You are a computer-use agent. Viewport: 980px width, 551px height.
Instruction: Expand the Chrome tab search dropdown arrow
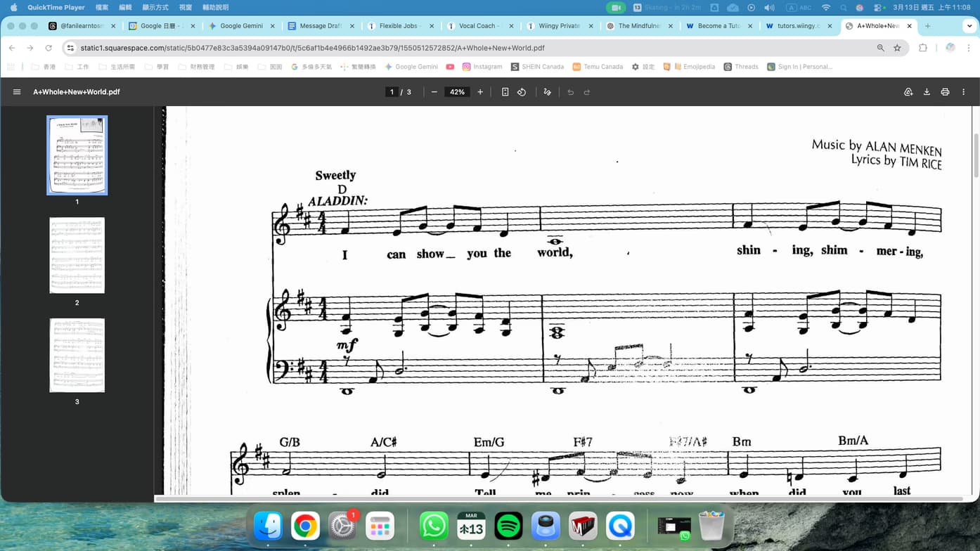pos(969,26)
